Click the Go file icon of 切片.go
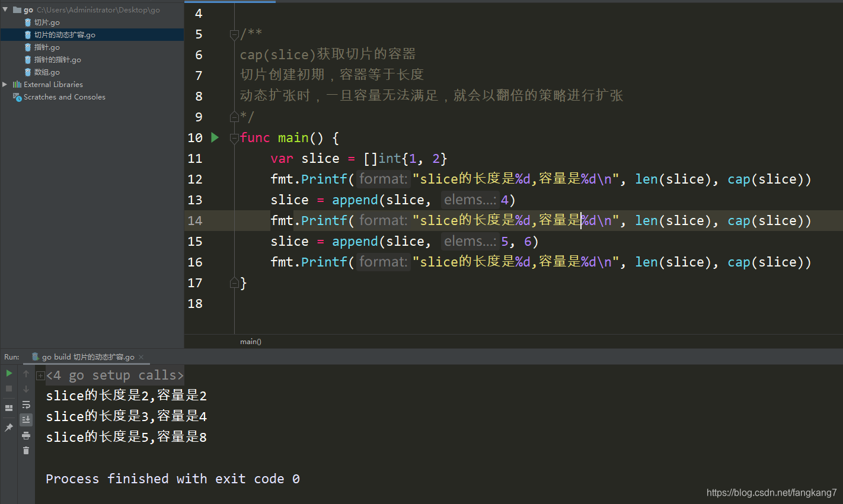The image size is (843, 504). [28, 23]
